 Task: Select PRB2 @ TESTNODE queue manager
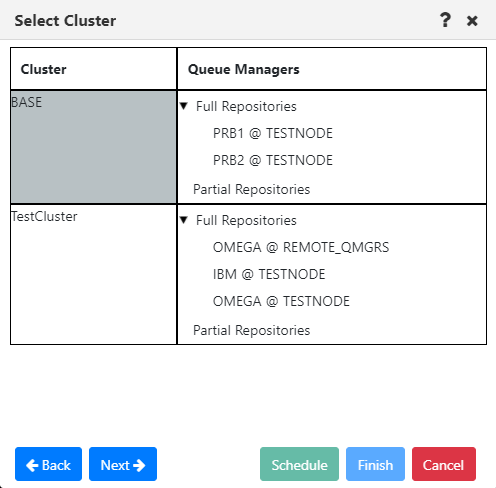click(273, 160)
